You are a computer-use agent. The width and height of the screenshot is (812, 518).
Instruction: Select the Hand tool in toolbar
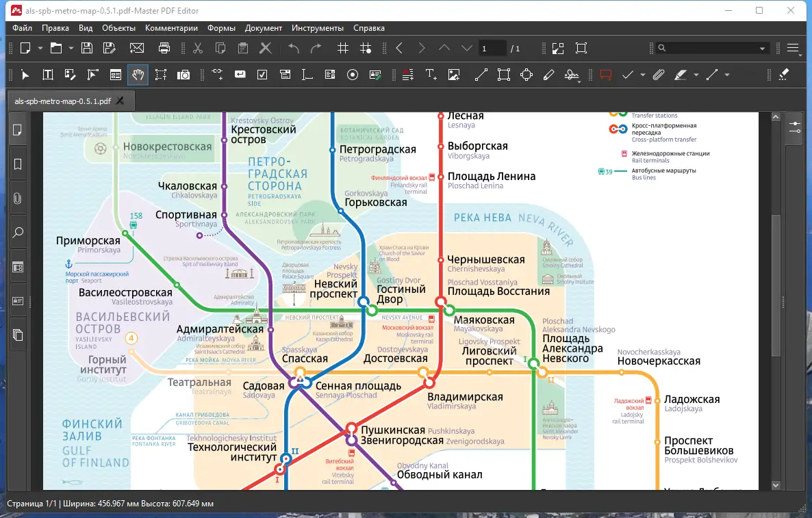pos(138,75)
